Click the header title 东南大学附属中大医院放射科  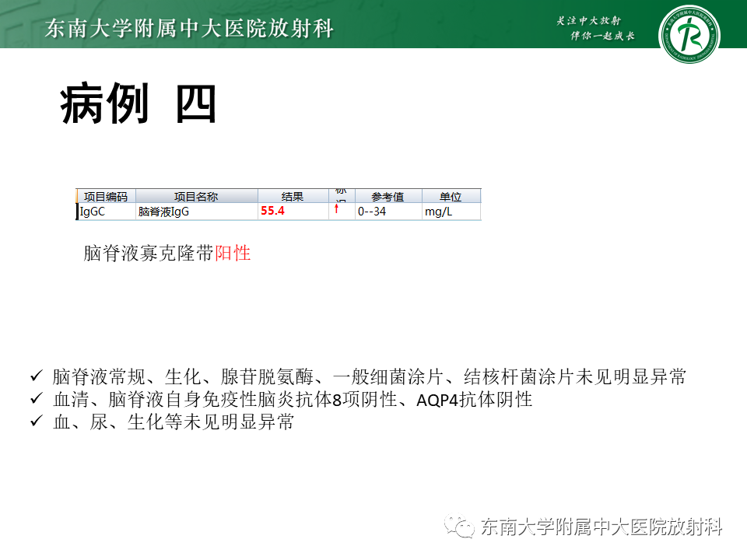pyautogui.click(x=189, y=29)
